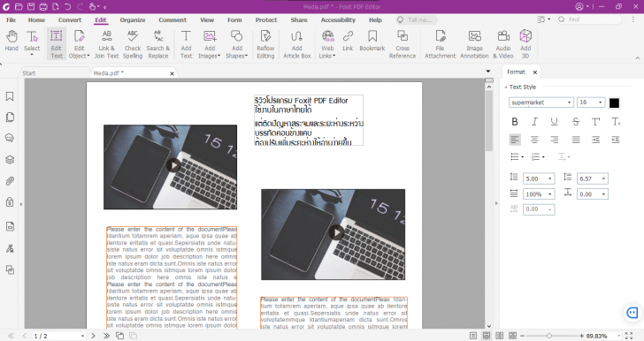Toggle Bold text style

515,121
